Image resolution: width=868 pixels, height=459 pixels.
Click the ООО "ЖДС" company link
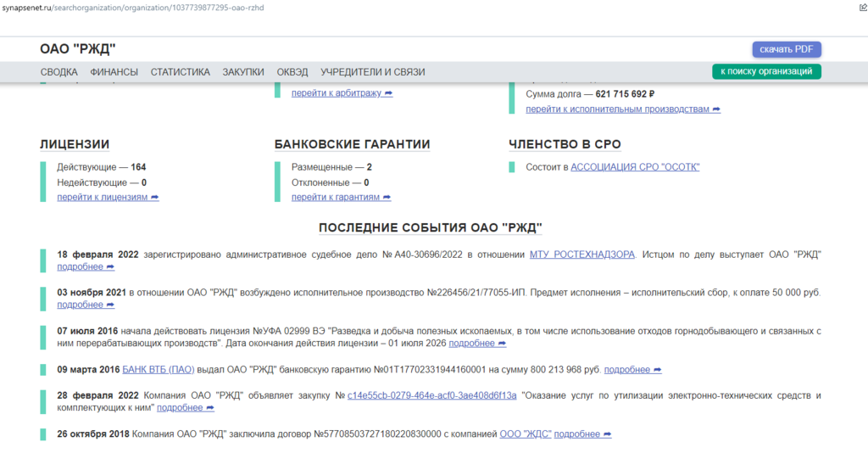(525, 434)
